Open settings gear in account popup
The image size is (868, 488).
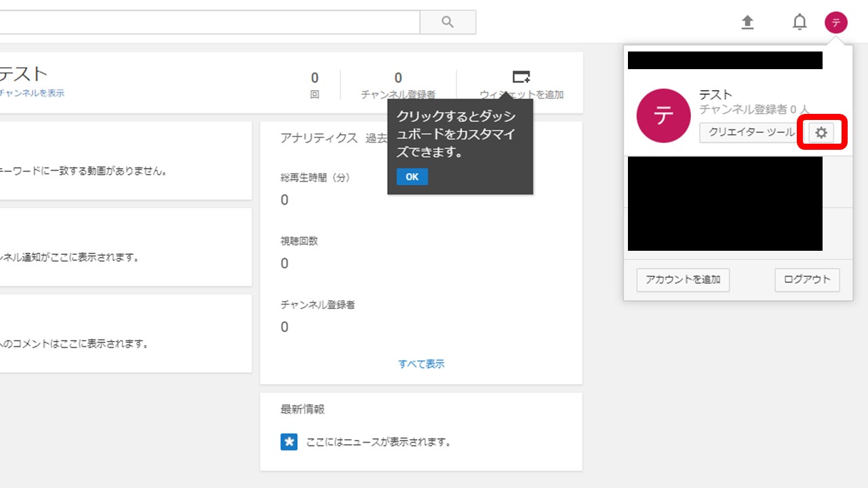coord(821,133)
